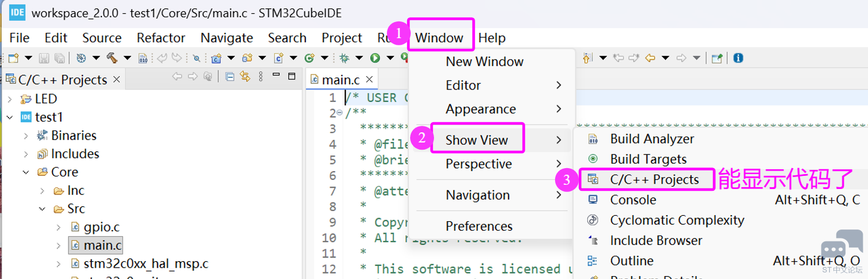This screenshot has height=279, width=868.
Task: Select Build Analyzer view
Action: click(x=721, y=139)
